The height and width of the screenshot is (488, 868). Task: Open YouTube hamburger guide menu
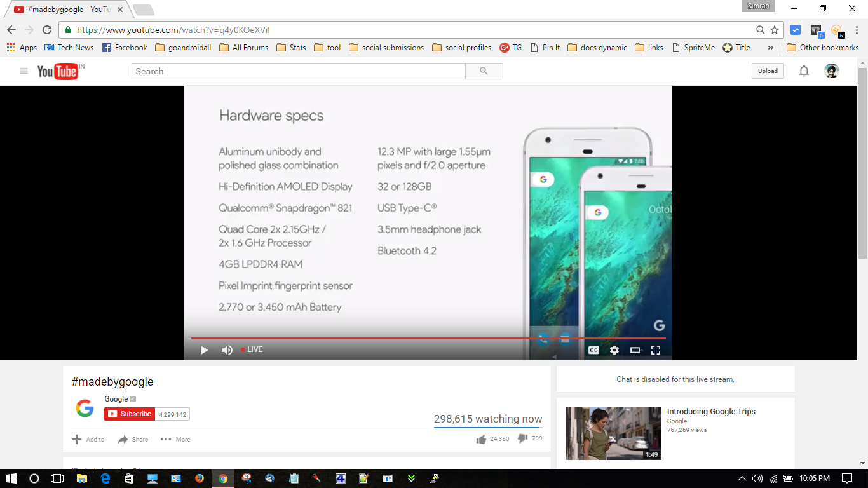tap(24, 71)
